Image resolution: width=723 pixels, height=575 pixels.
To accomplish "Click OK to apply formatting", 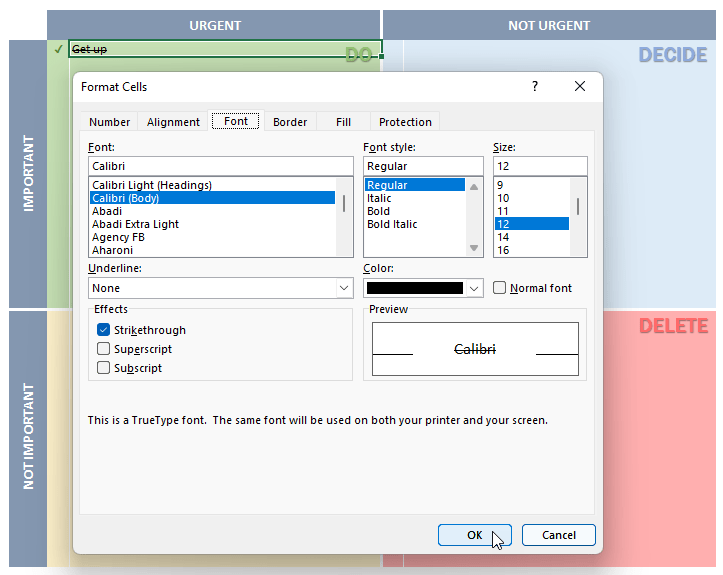I will pyautogui.click(x=474, y=535).
